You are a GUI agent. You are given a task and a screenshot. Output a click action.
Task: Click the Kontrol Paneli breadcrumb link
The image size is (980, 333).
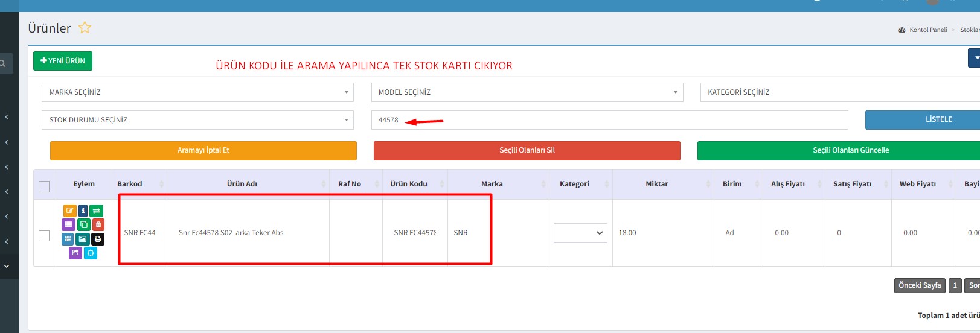(x=927, y=30)
